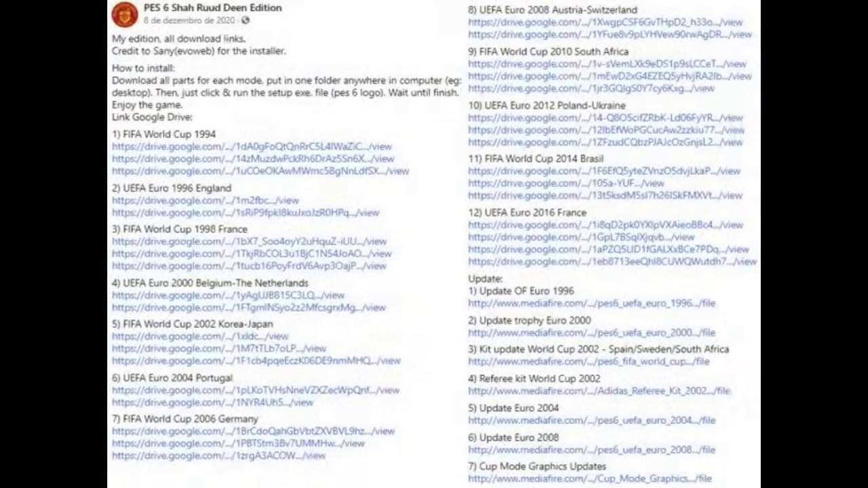Viewport: 868px width, 488px height.
Task: Click text '7) Cup Mode Graphics Updates'
Action: [537, 467]
